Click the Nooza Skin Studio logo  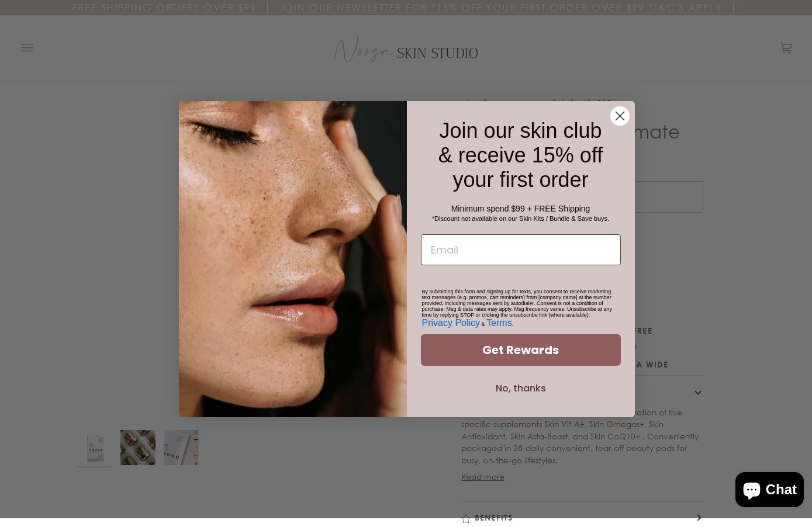tap(406, 48)
